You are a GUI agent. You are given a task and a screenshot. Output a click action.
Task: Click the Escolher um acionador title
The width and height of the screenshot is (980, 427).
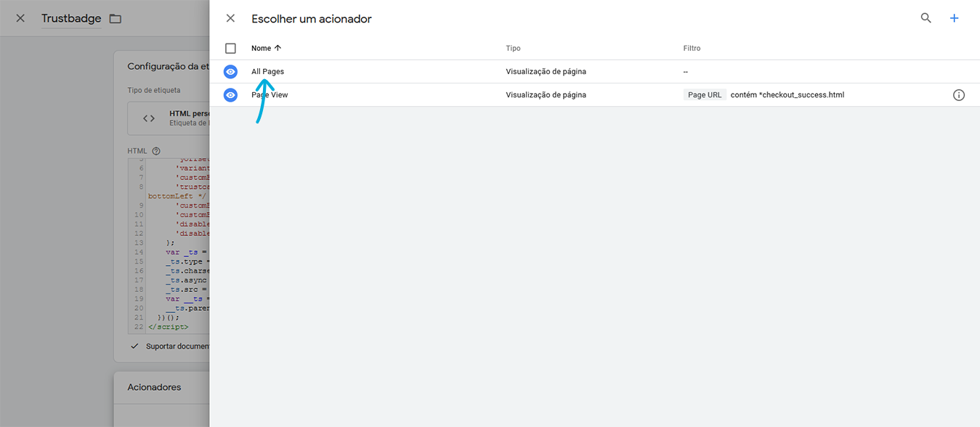tap(312, 19)
